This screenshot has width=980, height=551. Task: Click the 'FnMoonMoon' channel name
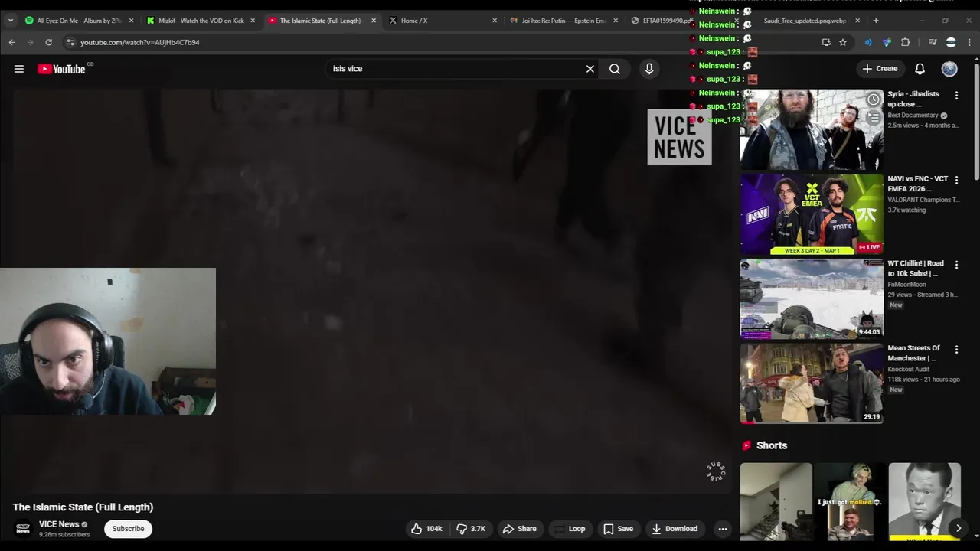tap(907, 285)
